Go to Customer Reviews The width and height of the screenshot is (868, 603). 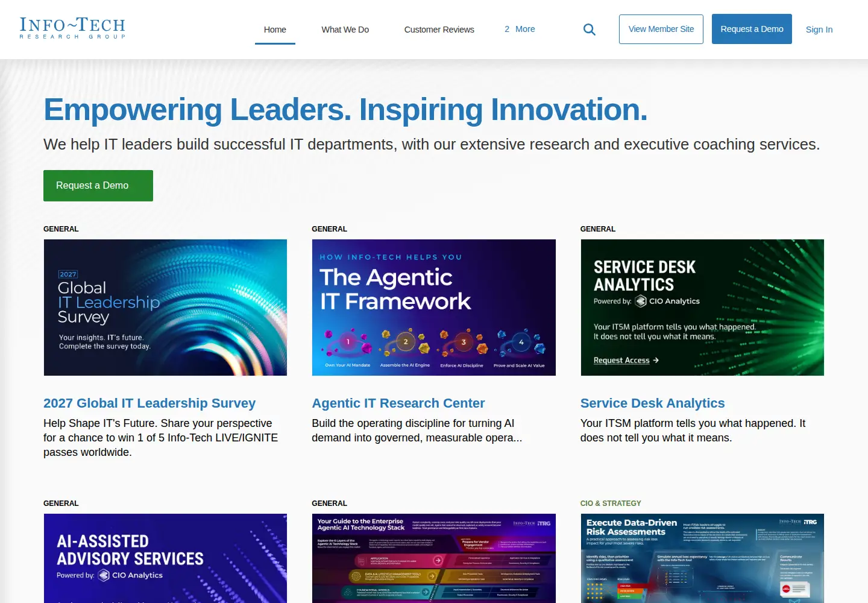pos(439,30)
